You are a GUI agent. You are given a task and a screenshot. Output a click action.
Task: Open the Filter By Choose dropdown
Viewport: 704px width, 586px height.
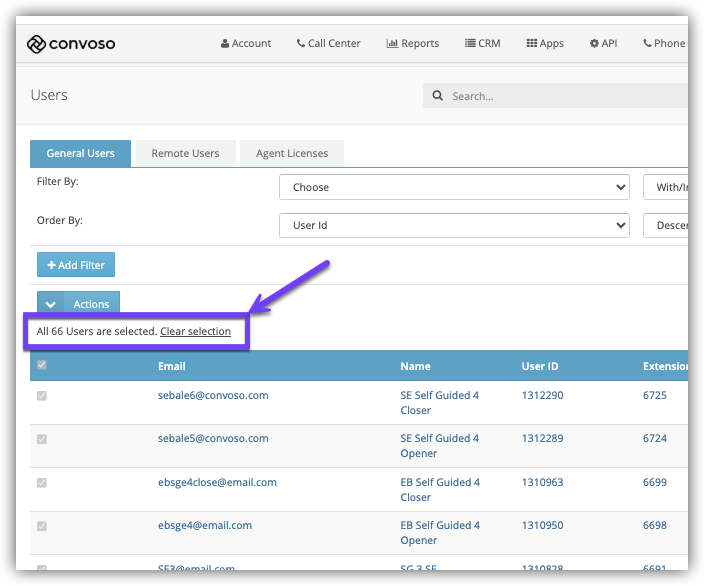coord(454,187)
